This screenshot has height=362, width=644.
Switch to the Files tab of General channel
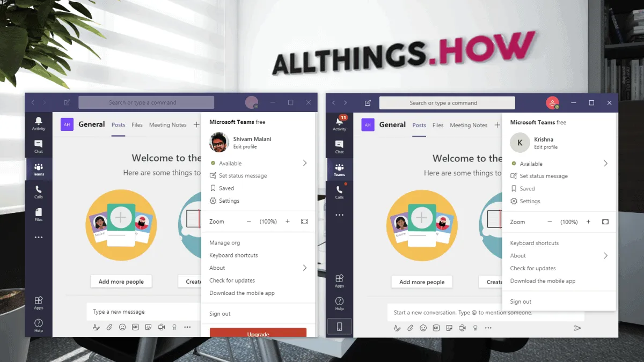click(x=137, y=124)
